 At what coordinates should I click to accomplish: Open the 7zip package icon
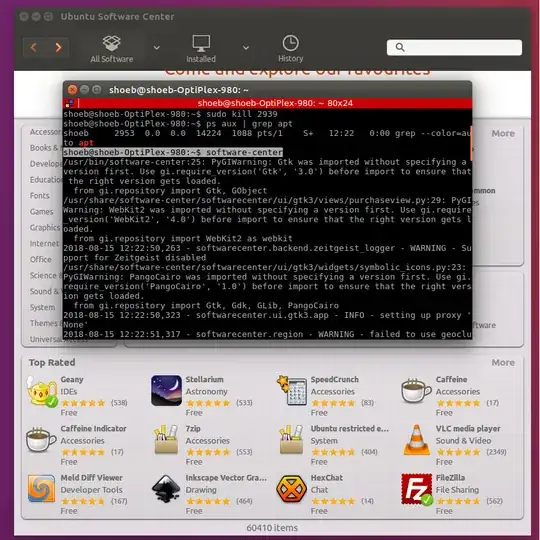point(166,439)
